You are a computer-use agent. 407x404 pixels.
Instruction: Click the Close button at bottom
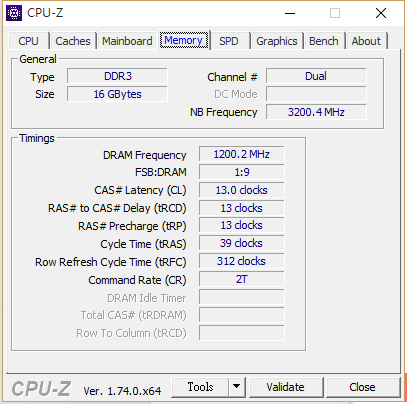[363, 387]
